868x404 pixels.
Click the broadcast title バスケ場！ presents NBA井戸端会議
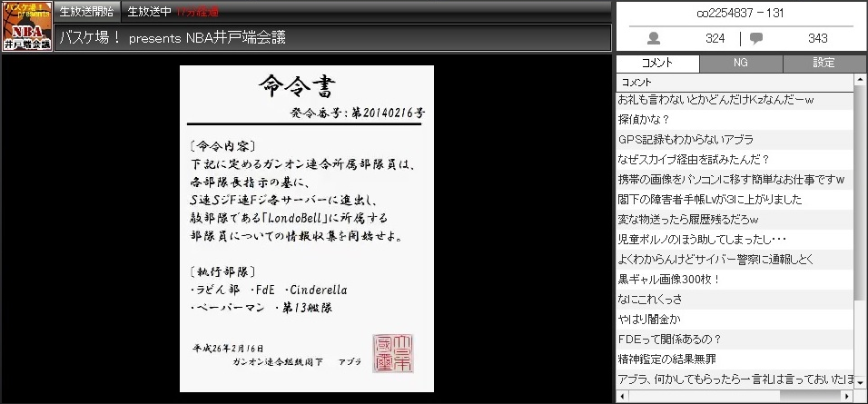coord(173,37)
